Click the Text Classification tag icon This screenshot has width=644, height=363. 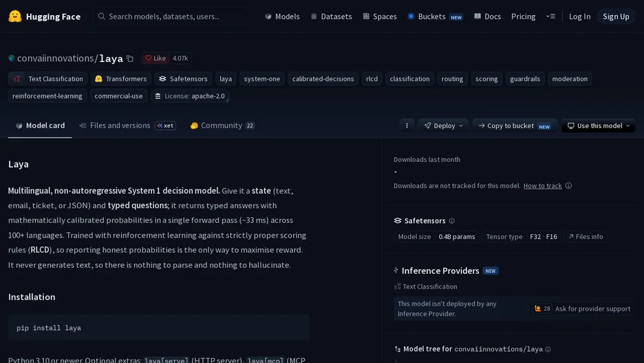(17, 79)
